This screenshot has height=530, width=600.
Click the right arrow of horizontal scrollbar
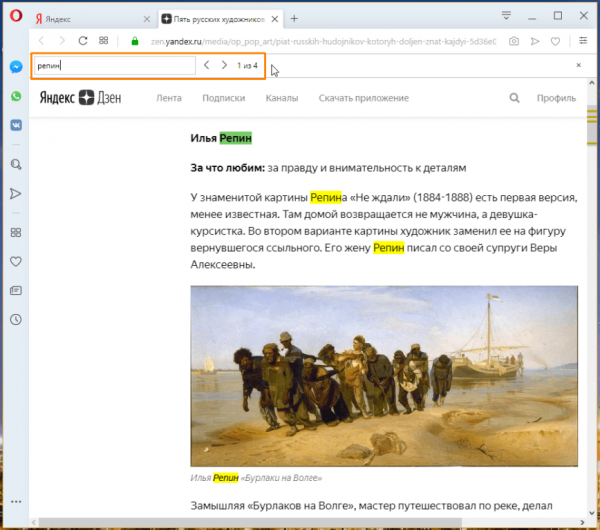click(582, 523)
